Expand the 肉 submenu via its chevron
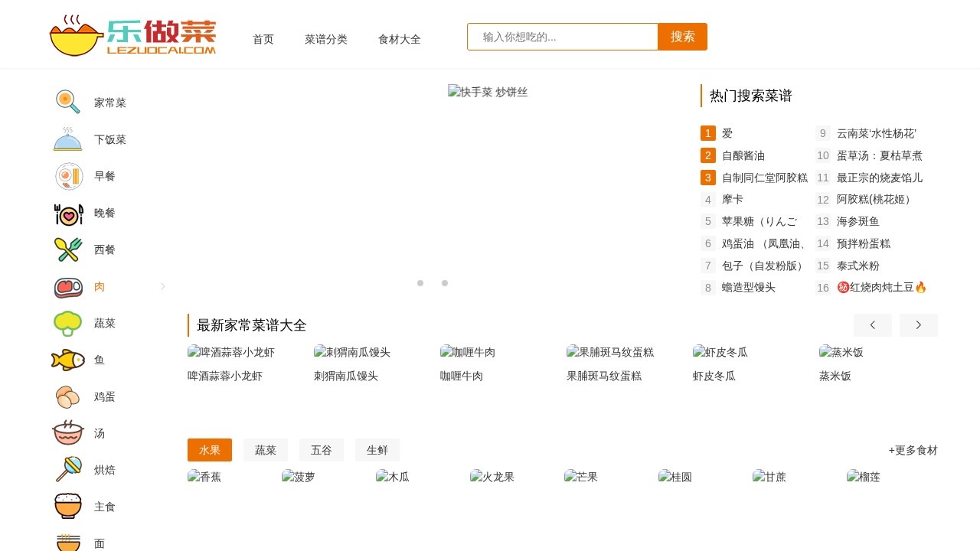This screenshot has height=551, width=980. point(162,286)
